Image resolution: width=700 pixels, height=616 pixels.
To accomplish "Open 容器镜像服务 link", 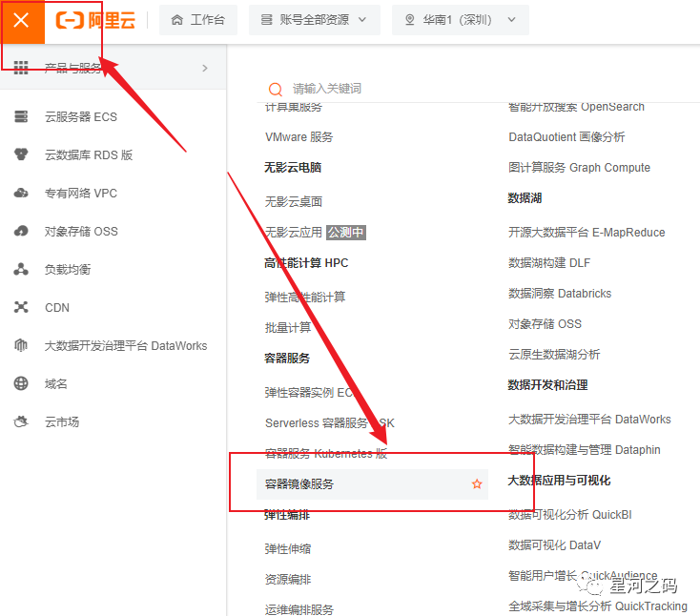I will click(x=299, y=483).
